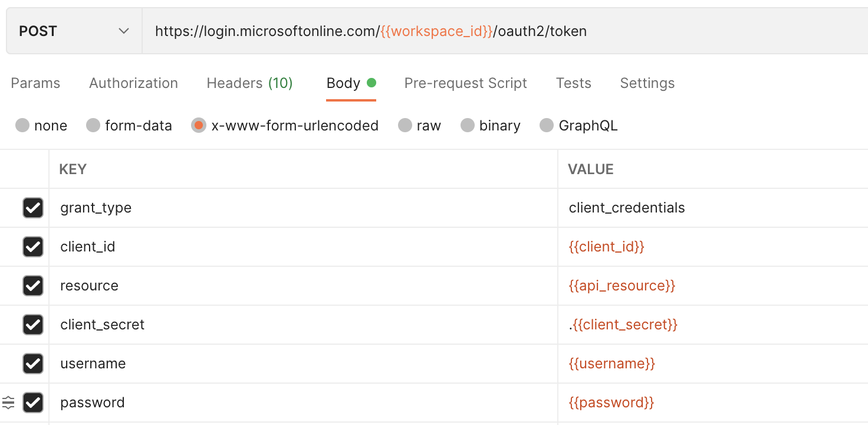Uncheck the grant_type row checkbox
This screenshot has width=868, height=425.
click(33, 208)
